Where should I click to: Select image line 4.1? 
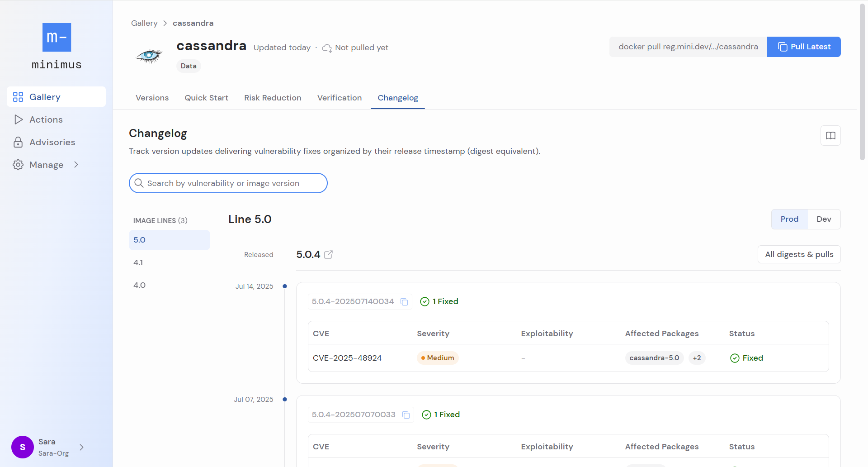(170, 263)
